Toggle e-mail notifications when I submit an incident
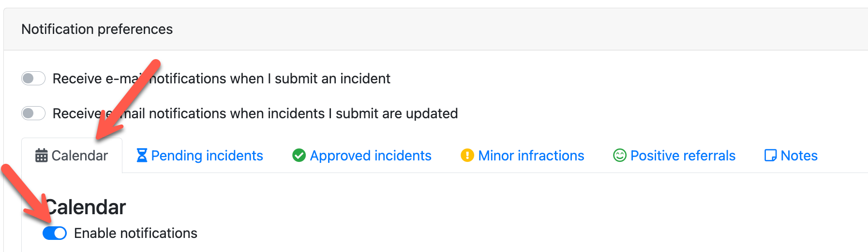This screenshot has height=252, width=868. [x=33, y=79]
